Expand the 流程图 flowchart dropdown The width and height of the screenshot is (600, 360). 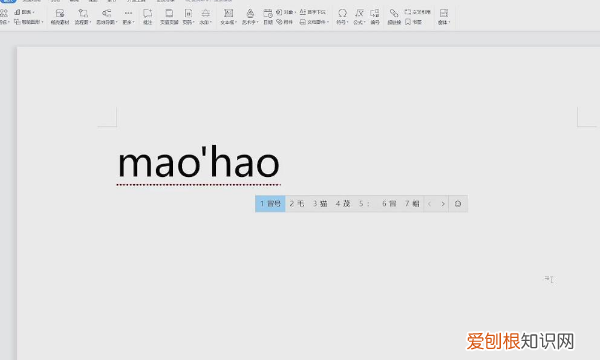pyautogui.click(x=83, y=17)
